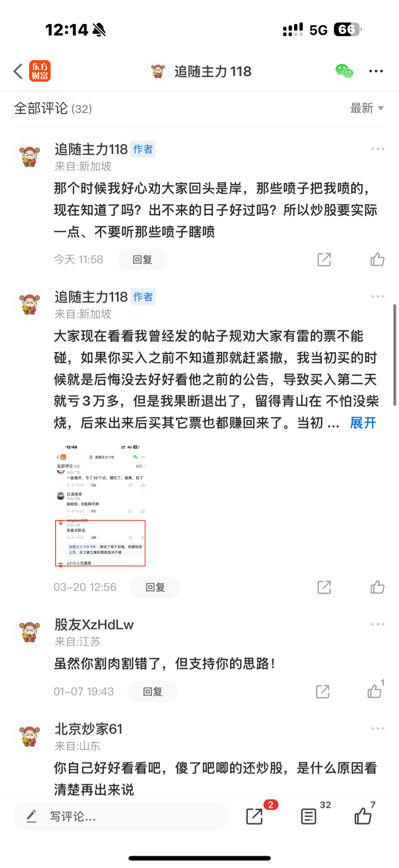This screenshot has width=399, height=868.
Task: Open the header three-dot more menu
Action: point(376,71)
